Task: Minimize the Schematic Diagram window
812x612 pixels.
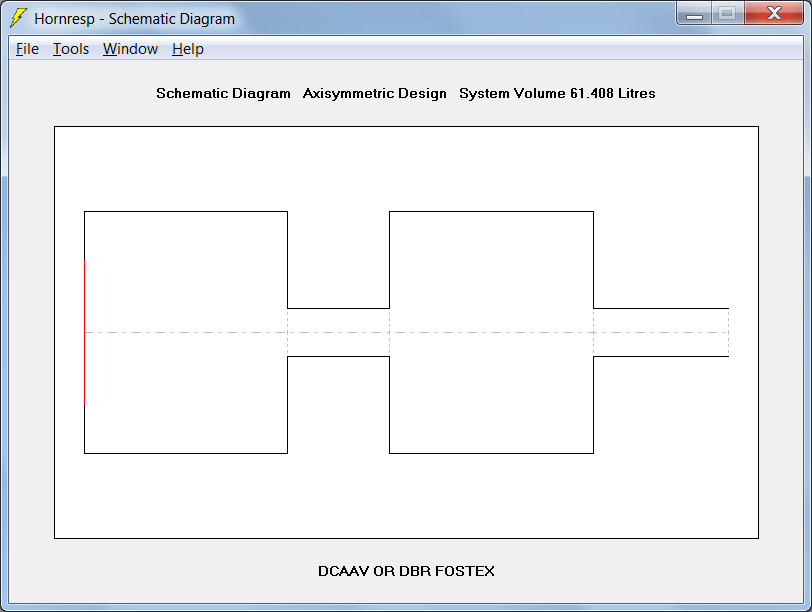Action: pos(694,14)
